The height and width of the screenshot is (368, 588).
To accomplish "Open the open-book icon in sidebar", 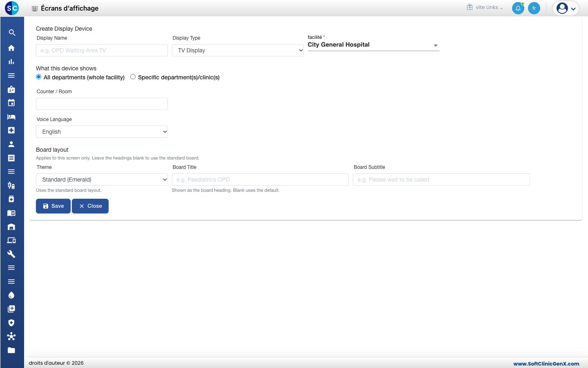I will (x=11, y=213).
